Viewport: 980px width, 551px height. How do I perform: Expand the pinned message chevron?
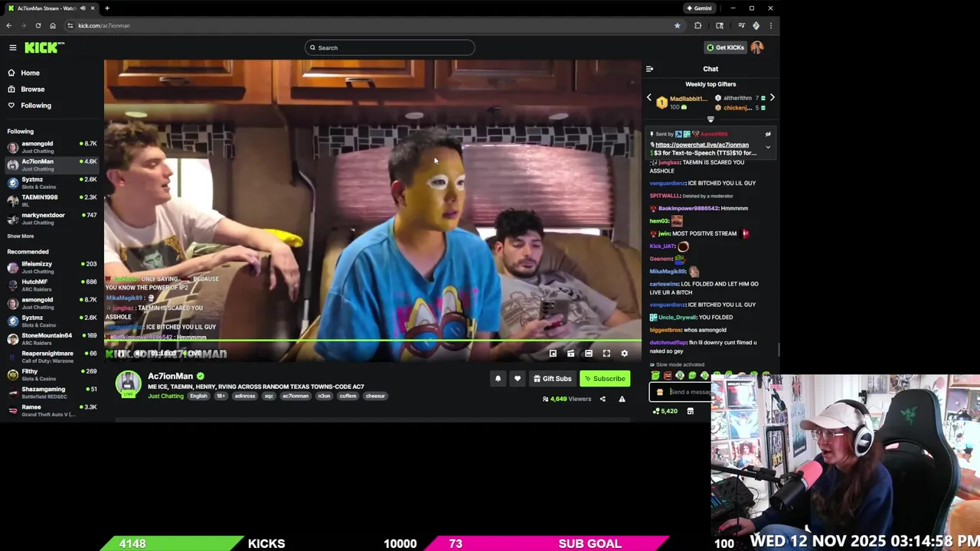pyautogui.click(x=768, y=147)
